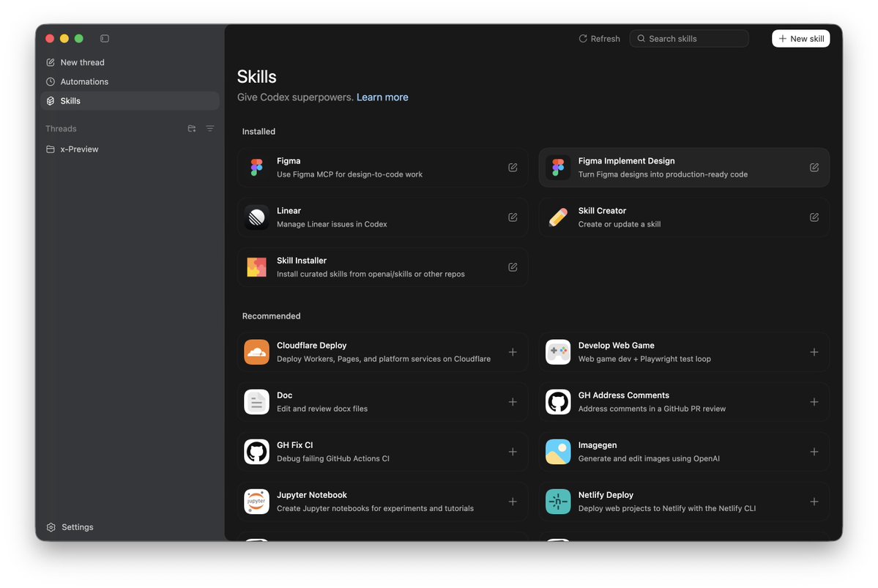This screenshot has width=878, height=588.
Task: Edit the Skill Creator skill
Action: coord(814,217)
